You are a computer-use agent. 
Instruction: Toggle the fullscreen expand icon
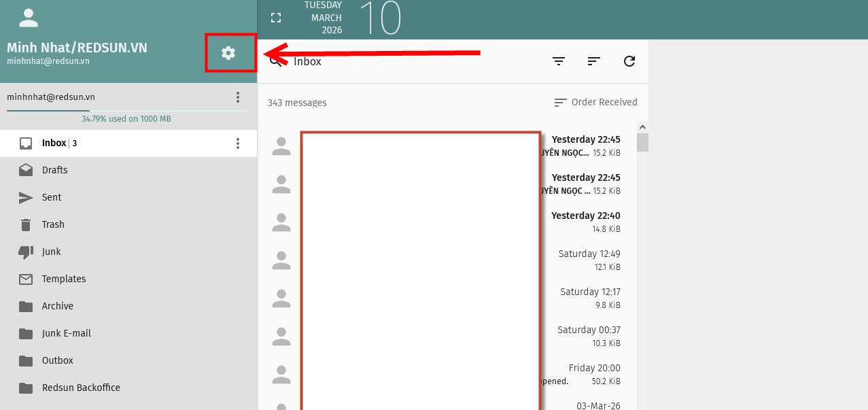pyautogui.click(x=276, y=18)
